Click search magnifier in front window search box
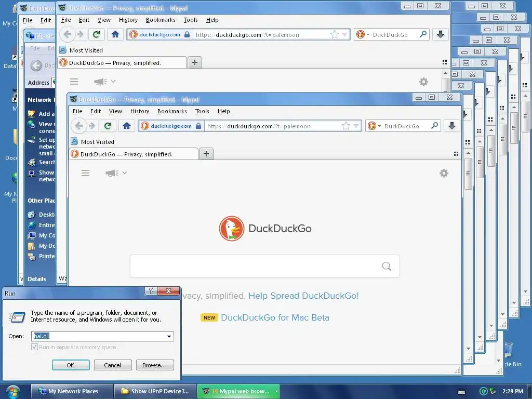Screen dimensions: 532x399 tap(434, 126)
